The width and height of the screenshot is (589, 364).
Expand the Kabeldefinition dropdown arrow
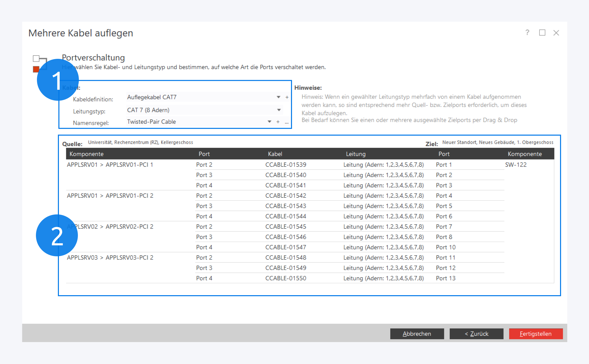coord(279,97)
